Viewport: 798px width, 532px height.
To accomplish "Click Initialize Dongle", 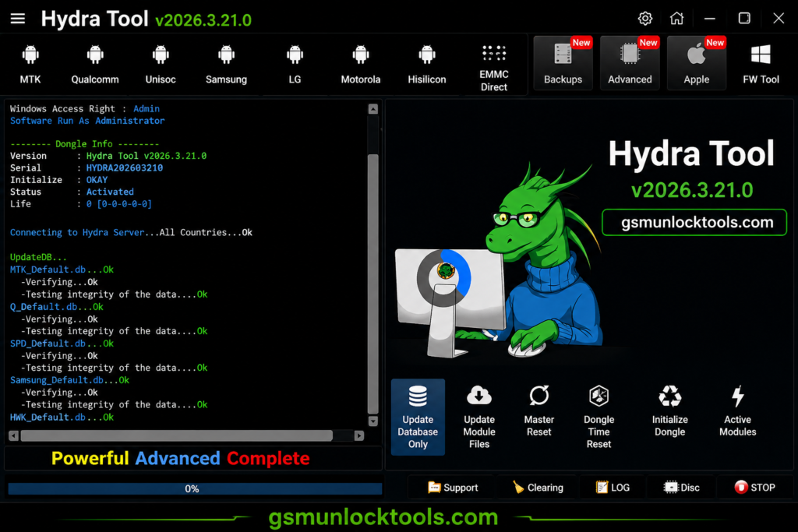I will click(669, 411).
